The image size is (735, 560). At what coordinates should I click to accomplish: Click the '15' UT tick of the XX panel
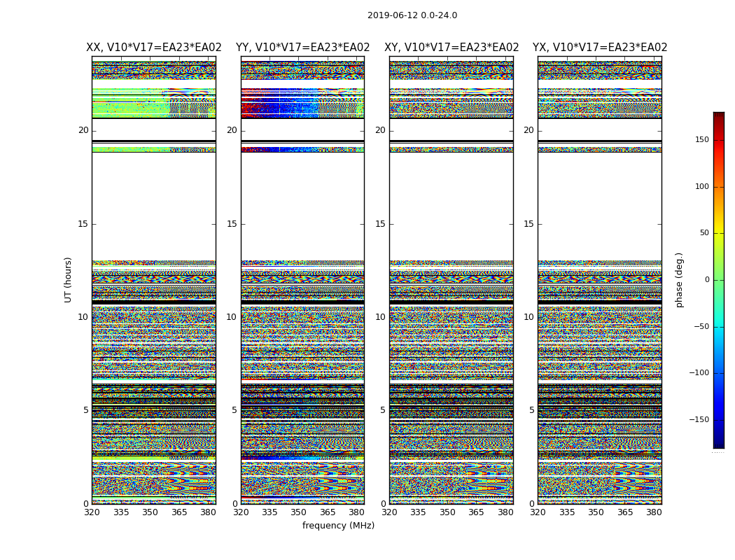pyautogui.click(x=83, y=224)
